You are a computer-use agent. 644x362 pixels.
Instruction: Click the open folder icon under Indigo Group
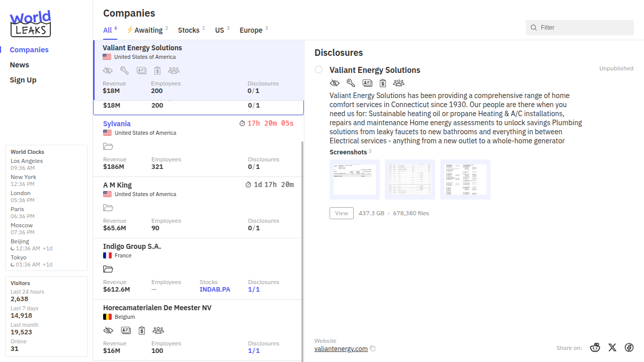pyautogui.click(x=108, y=269)
